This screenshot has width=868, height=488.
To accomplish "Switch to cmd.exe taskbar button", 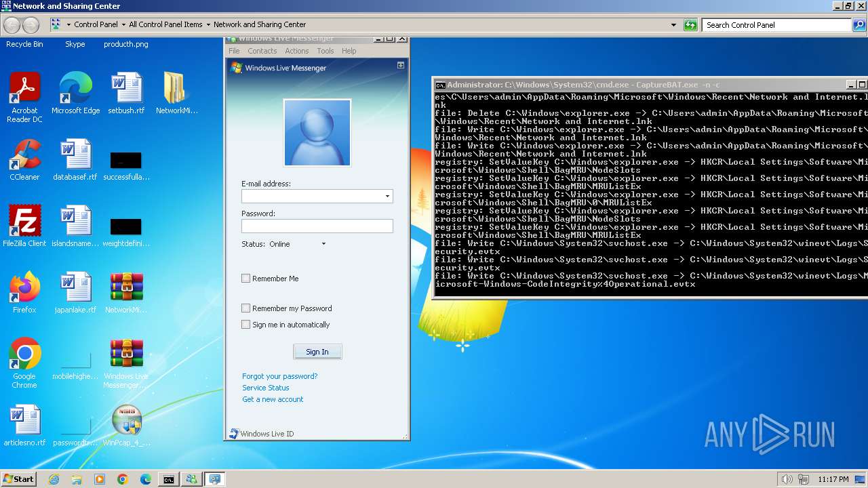I will [x=168, y=479].
